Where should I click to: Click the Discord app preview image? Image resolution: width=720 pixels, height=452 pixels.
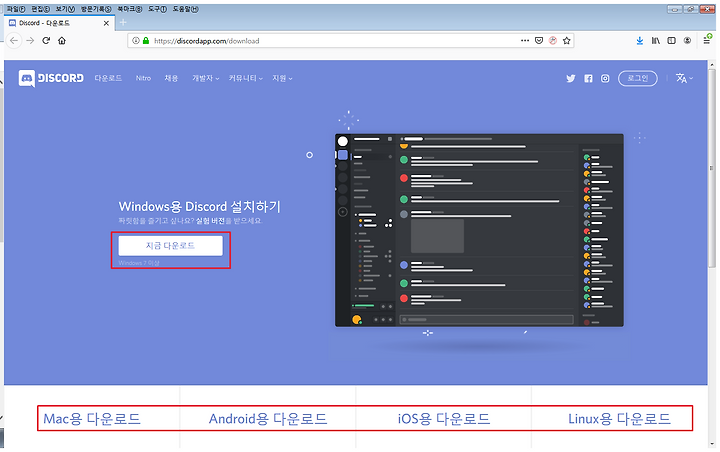pyautogui.click(x=479, y=230)
